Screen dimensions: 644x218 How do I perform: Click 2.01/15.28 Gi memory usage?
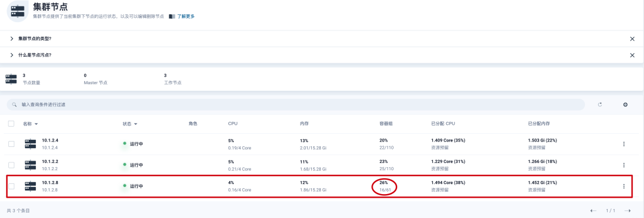click(x=314, y=148)
